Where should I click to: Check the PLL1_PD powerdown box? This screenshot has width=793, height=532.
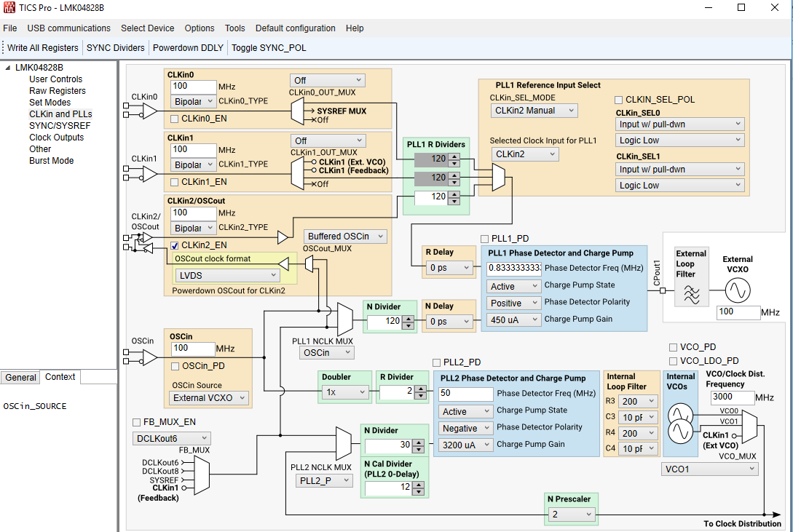[x=484, y=239]
